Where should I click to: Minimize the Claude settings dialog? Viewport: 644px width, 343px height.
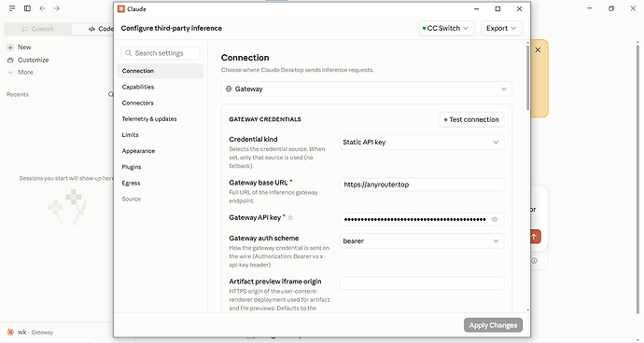tap(476, 9)
